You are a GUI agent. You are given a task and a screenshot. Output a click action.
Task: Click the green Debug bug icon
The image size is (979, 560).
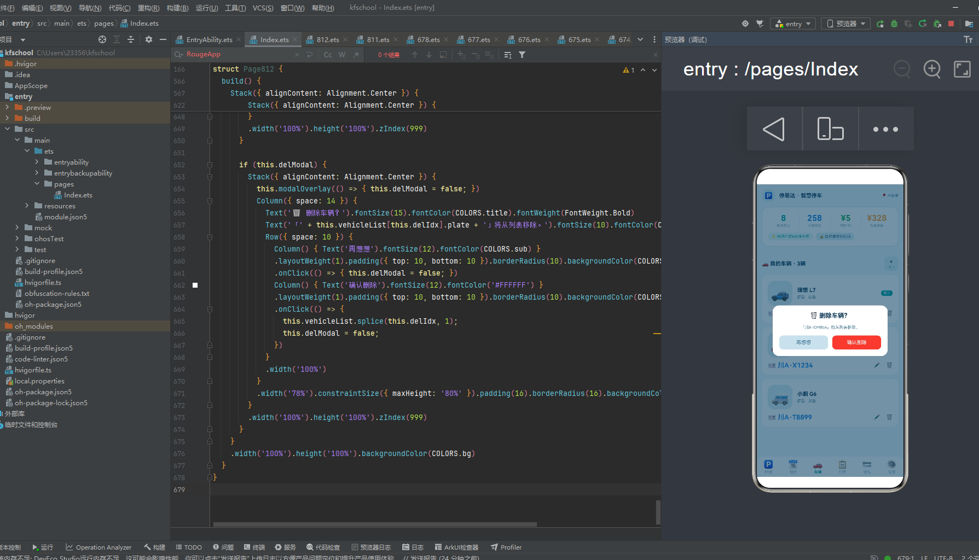click(894, 24)
